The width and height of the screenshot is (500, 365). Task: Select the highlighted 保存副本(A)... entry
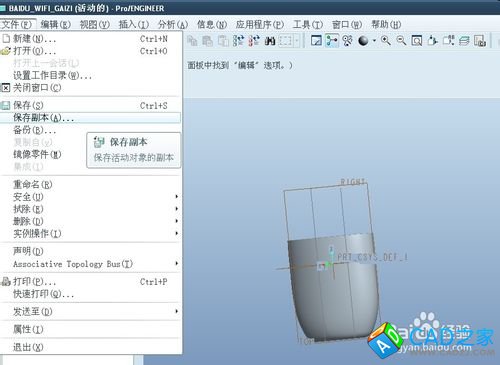(91, 117)
